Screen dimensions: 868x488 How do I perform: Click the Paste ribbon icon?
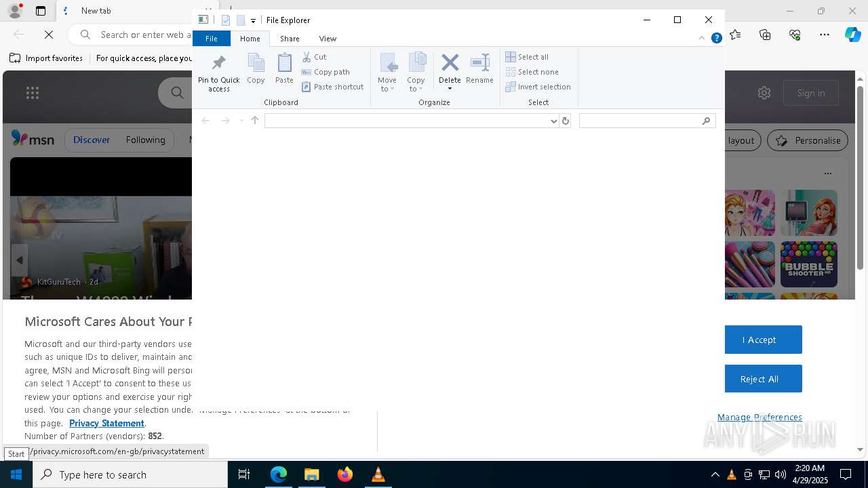click(x=284, y=68)
